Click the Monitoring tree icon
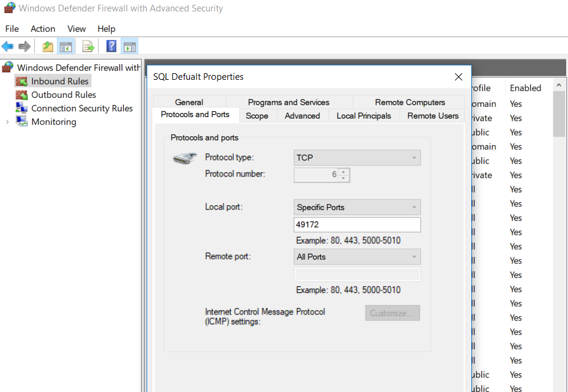Screen dimensions: 568x392 click(22, 122)
